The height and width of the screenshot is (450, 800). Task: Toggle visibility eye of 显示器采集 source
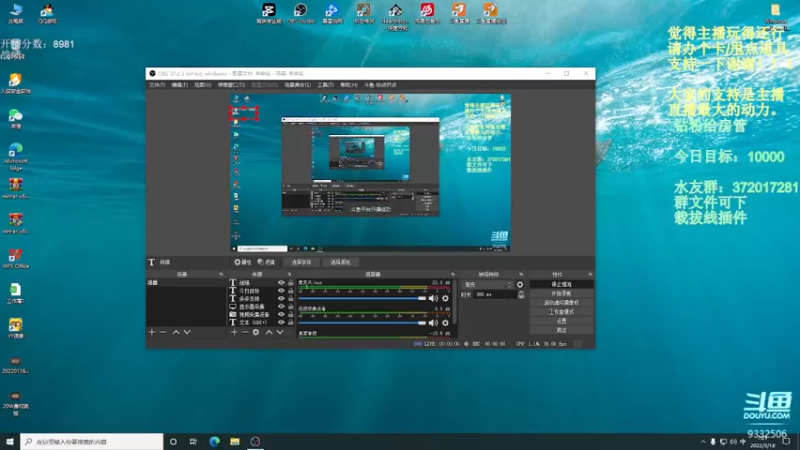[281, 307]
